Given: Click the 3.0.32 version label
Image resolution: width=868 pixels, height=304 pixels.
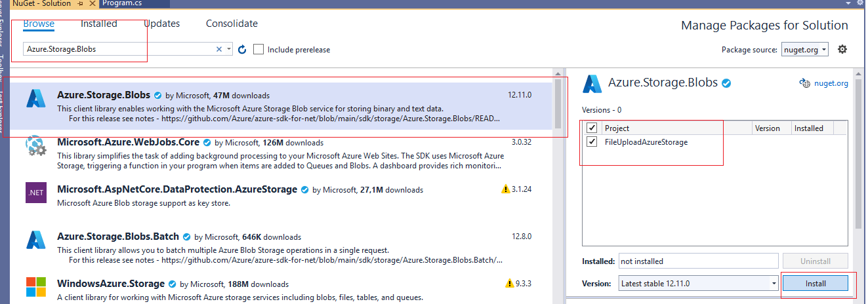Looking at the screenshot, I should (522, 142).
